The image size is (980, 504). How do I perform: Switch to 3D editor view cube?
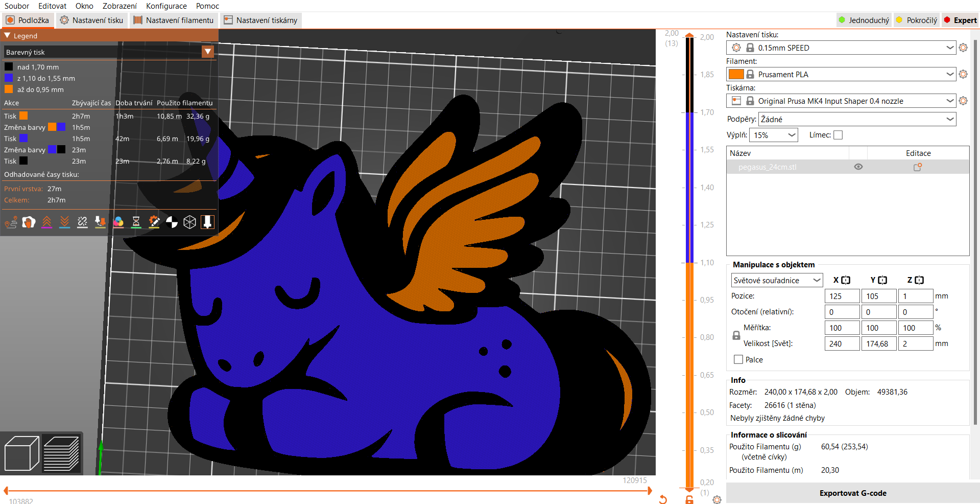pos(21,453)
